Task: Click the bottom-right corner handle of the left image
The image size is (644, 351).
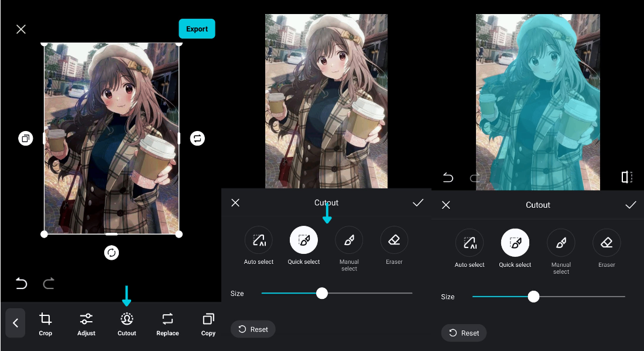Action: [179, 234]
